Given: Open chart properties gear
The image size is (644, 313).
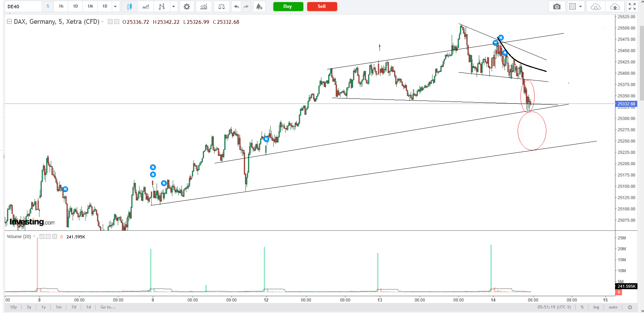Looking at the screenshot, I should pos(187,7).
